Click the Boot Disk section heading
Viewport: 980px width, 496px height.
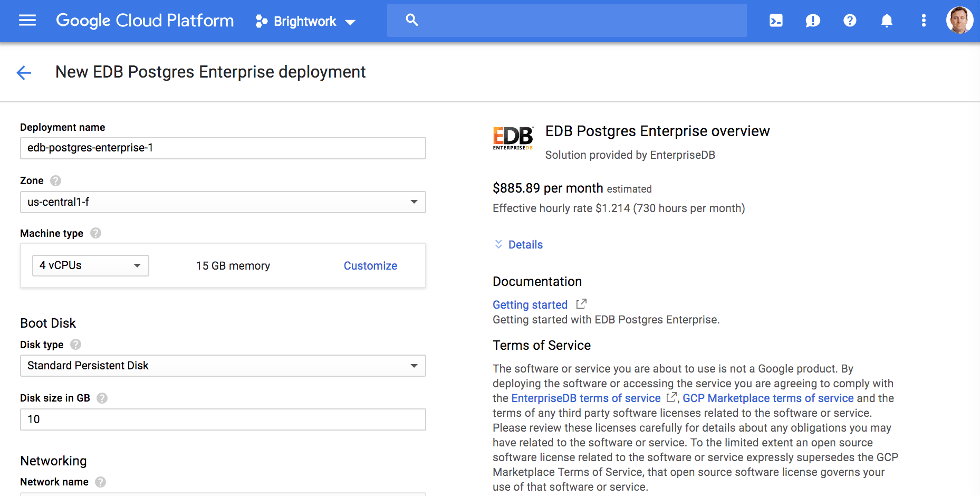coord(48,323)
